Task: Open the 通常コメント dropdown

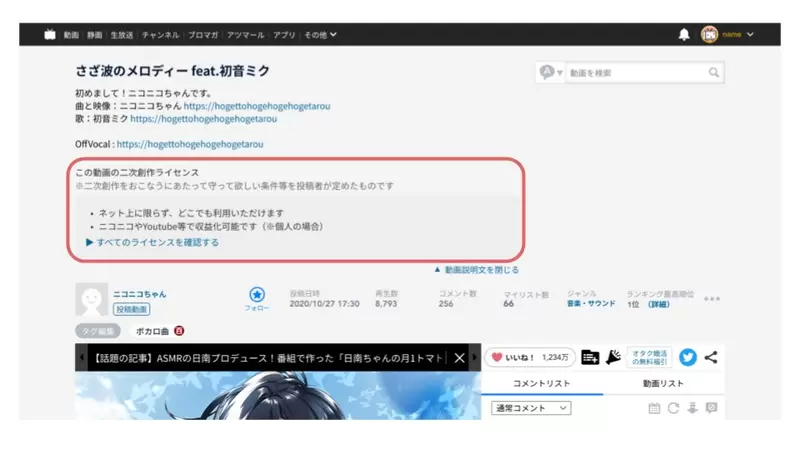Action: pos(531,408)
